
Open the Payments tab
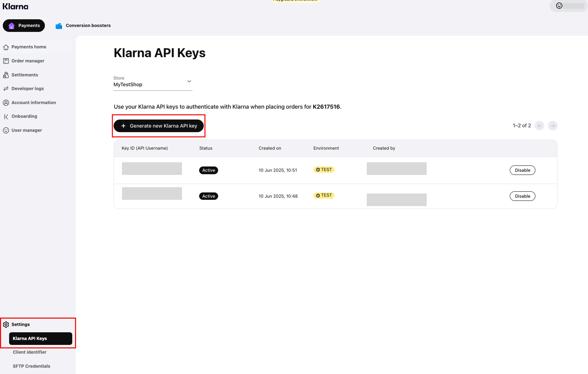coord(24,26)
